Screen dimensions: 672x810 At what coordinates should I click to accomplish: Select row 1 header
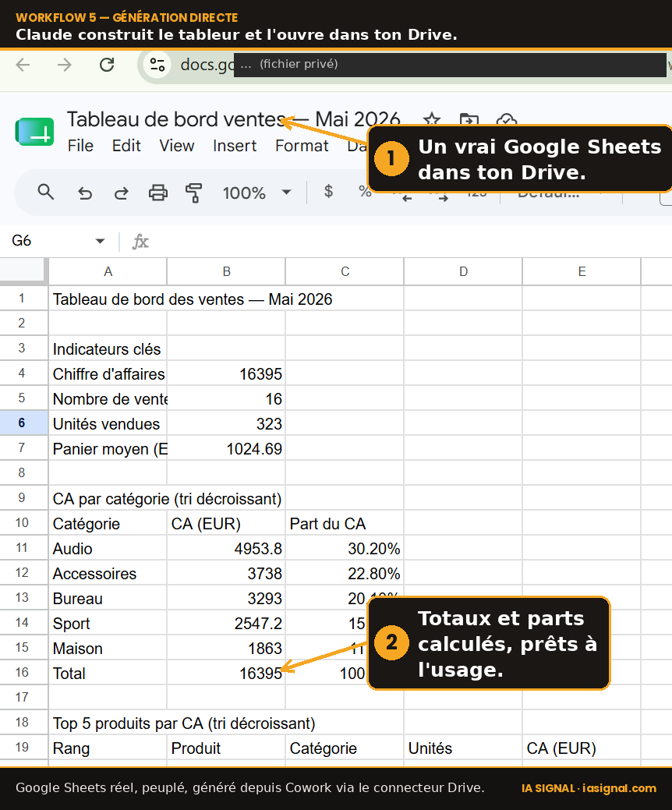point(23,298)
